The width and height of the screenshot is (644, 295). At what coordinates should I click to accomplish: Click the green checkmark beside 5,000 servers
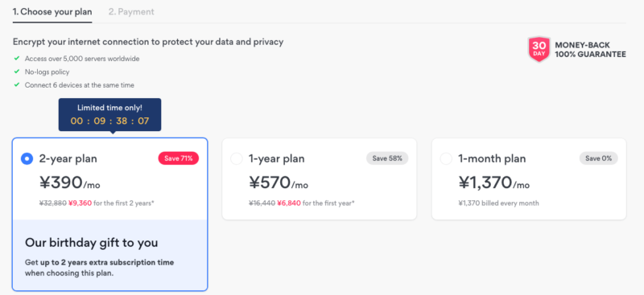[x=17, y=58]
